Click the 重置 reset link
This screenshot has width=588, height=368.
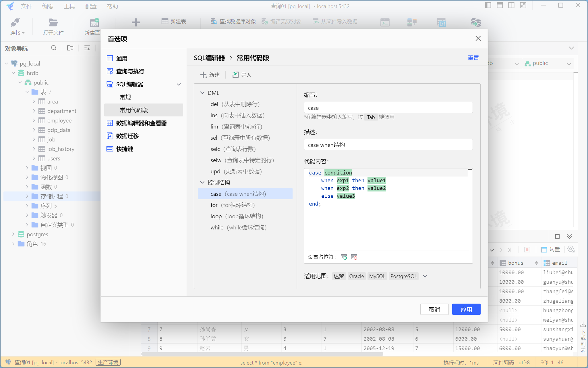473,58
